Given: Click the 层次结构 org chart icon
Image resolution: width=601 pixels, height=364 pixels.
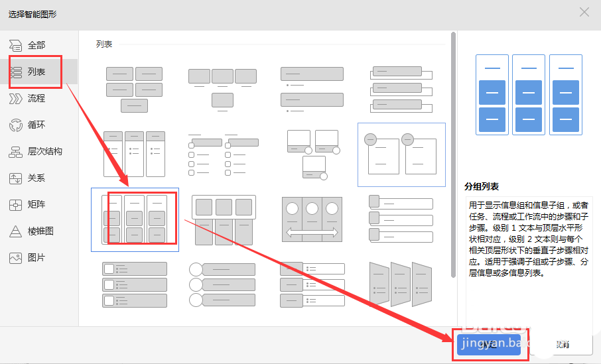Looking at the screenshot, I should click(x=15, y=152).
